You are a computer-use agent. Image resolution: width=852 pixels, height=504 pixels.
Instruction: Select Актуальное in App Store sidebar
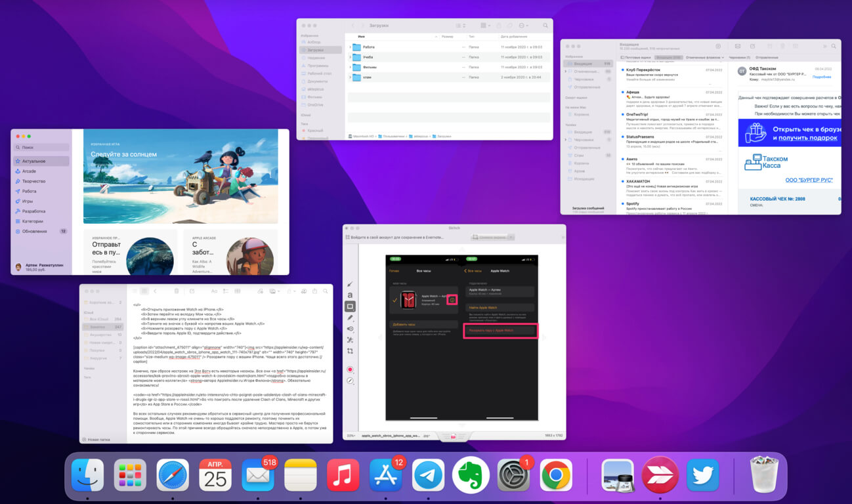coord(41,161)
